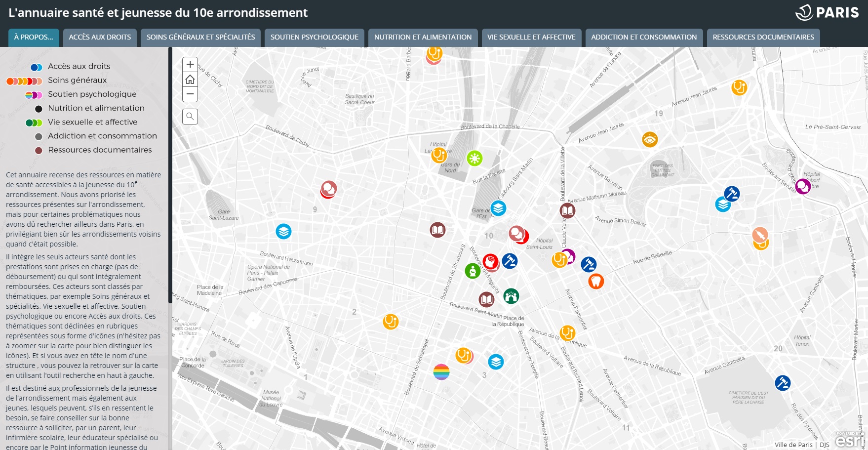Open the brown book marker left of the 10 label

click(x=437, y=230)
